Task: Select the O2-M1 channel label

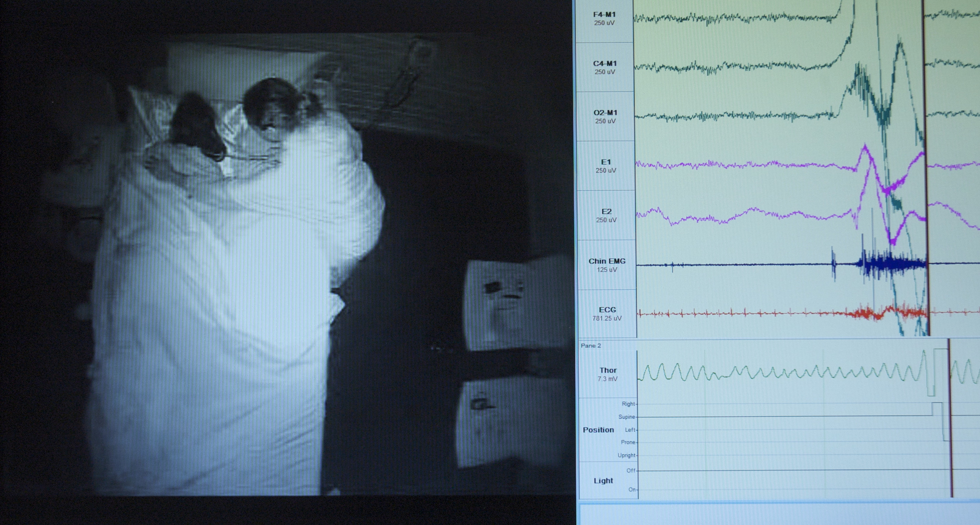Action: point(605,113)
